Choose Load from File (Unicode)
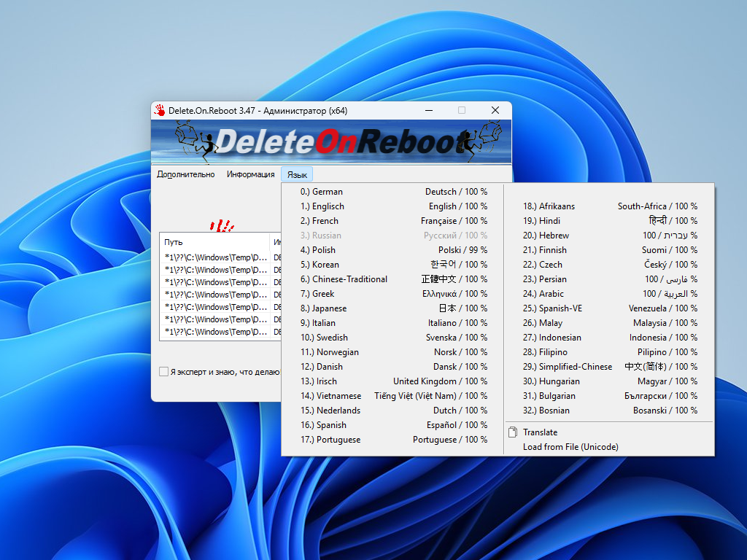The width and height of the screenshot is (747, 560). coord(570,447)
